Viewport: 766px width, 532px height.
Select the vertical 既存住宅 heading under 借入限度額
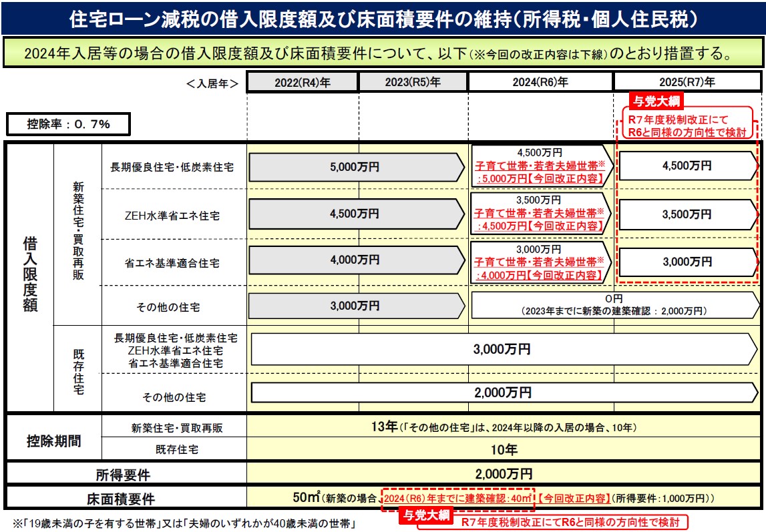click(x=78, y=372)
